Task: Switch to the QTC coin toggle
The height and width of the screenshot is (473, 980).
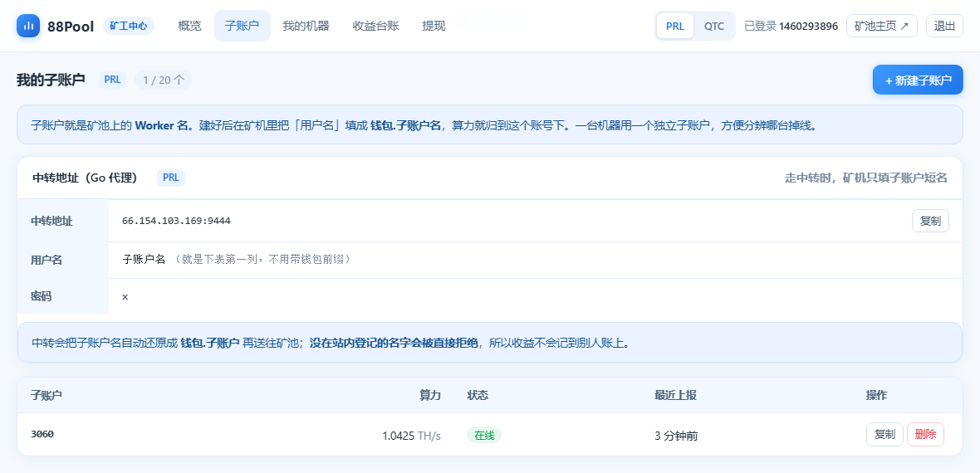Action: 713,27
